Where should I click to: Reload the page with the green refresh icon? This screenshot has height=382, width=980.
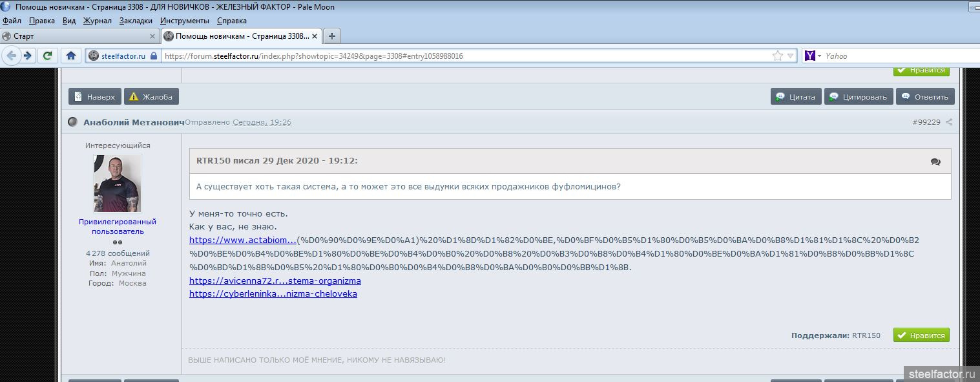[x=47, y=56]
